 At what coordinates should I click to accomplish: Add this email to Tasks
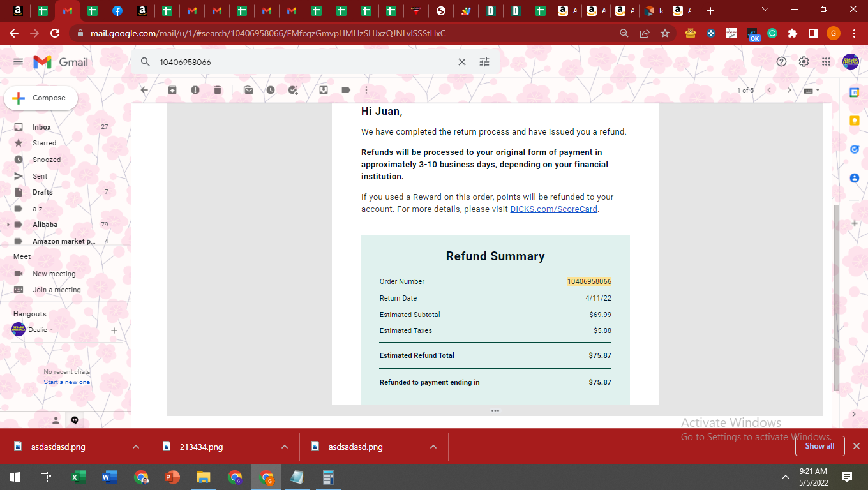(294, 90)
